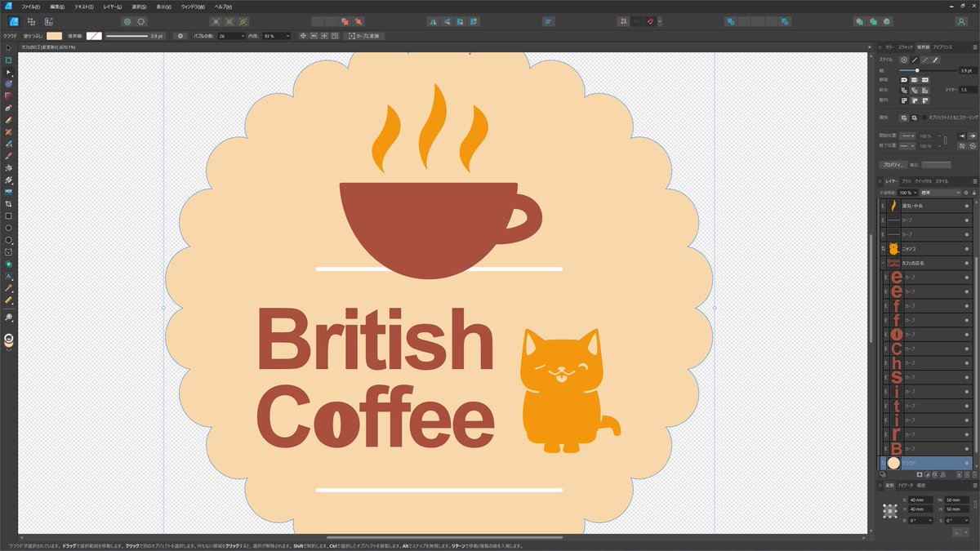This screenshot has height=551, width=980.
Task: Toggle visibility of ニャンコ layer
Action: point(967,248)
